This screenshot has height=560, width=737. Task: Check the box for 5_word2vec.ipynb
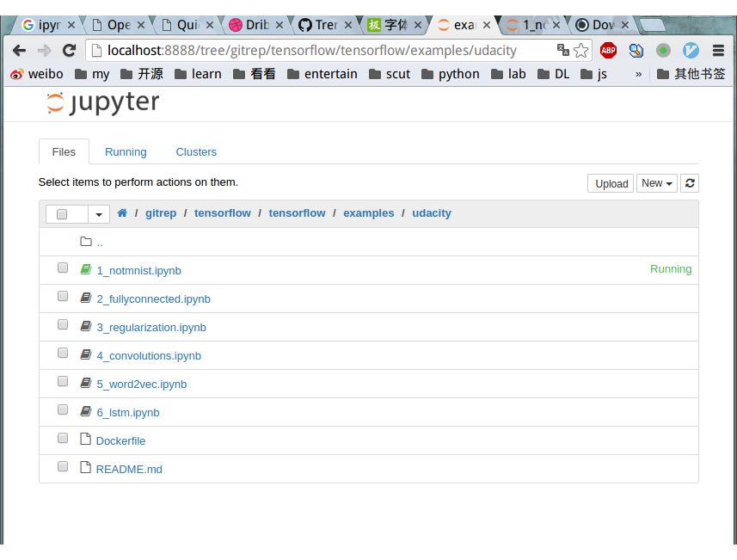coord(63,381)
